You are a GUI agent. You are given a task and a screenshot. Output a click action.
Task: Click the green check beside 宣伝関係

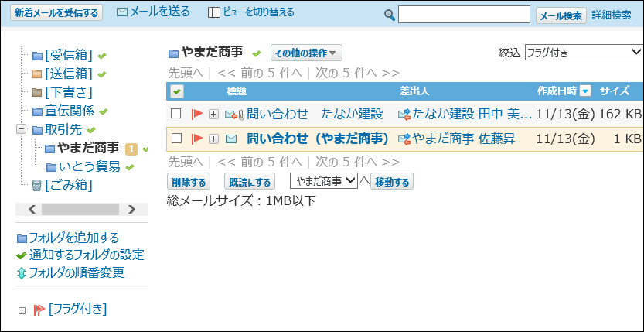click(104, 111)
